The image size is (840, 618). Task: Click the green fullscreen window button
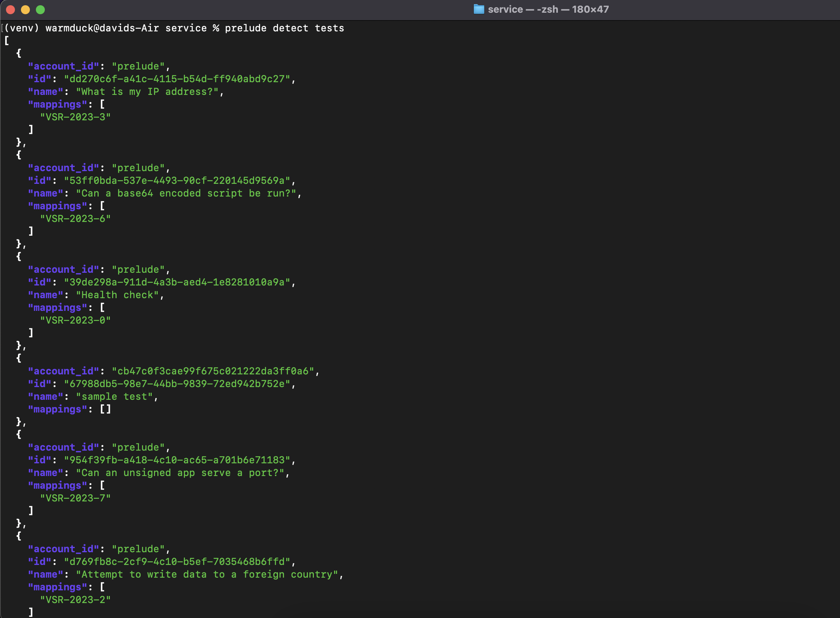click(40, 10)
